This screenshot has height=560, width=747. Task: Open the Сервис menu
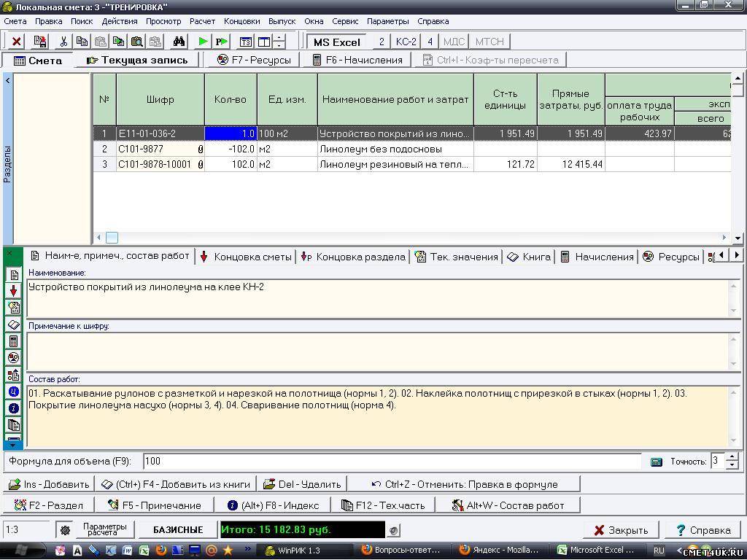pyautogui.click(x=345, y=21)
